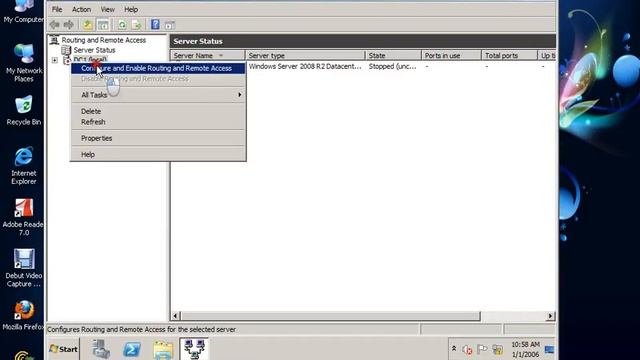The image size is (640, 360).
Task: Open the All Tasks submenu arrow
Action: [240, 95]
